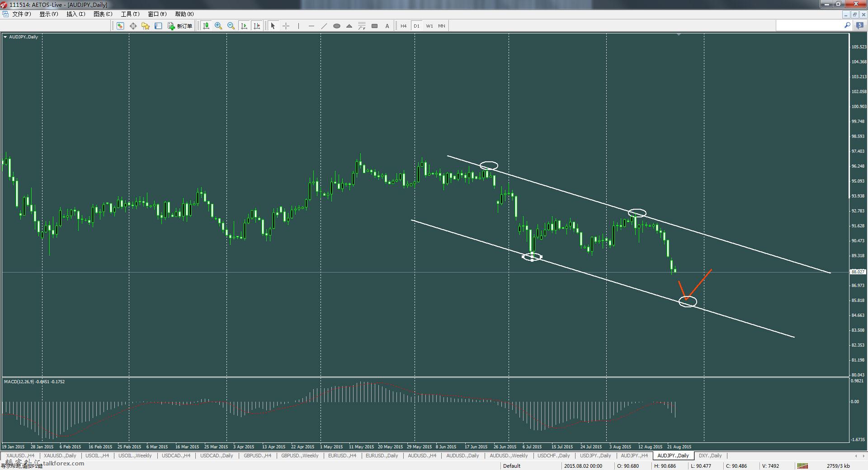Select the text label A tool
Image resolution: width=868 pixels, height=470 pixels.
387,26
